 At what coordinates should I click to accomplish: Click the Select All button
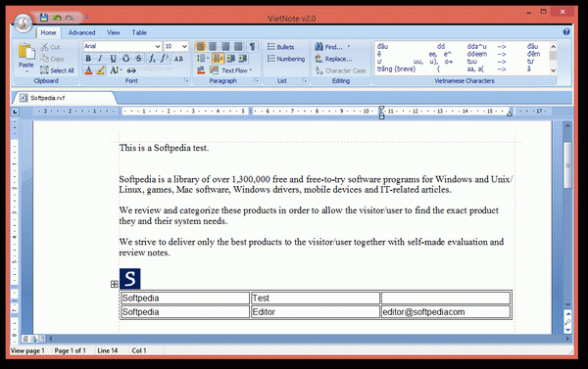57,70
